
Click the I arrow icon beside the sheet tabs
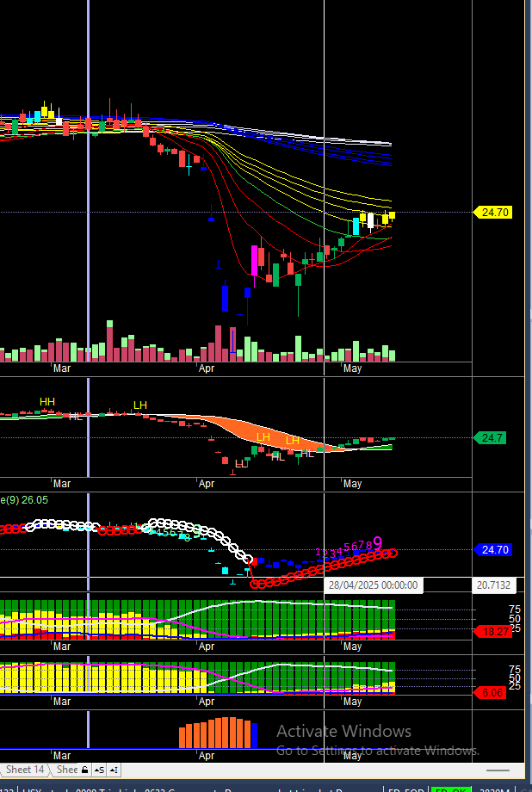(x=114, y=770)
